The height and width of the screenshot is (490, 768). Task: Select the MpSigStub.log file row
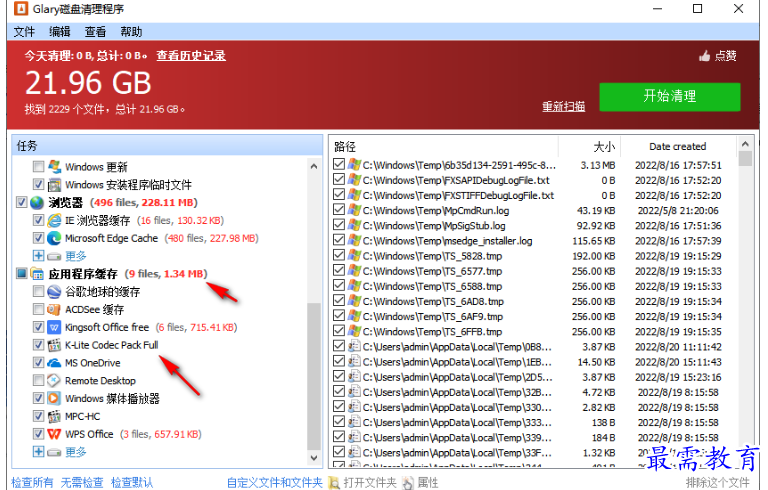[533, 225]
